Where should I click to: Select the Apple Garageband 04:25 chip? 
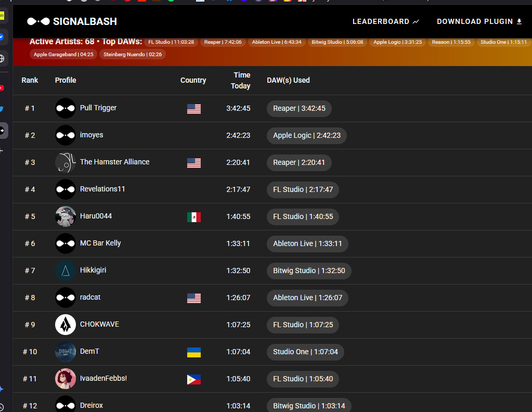[x=63, y=54]
